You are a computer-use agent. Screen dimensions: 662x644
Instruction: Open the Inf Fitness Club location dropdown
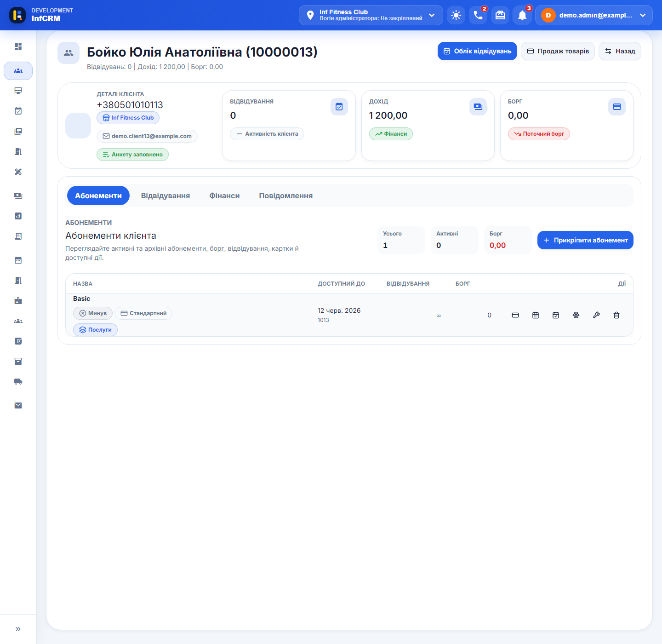click(371, 15)
